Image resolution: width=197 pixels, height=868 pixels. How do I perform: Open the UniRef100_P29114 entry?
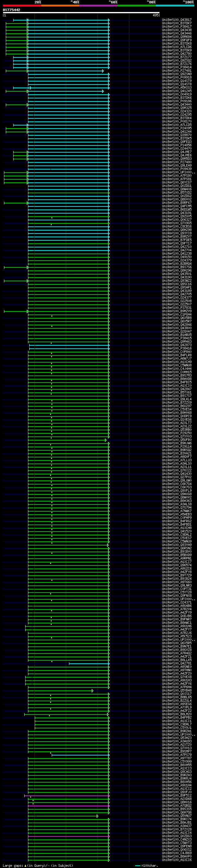(177, 446)
